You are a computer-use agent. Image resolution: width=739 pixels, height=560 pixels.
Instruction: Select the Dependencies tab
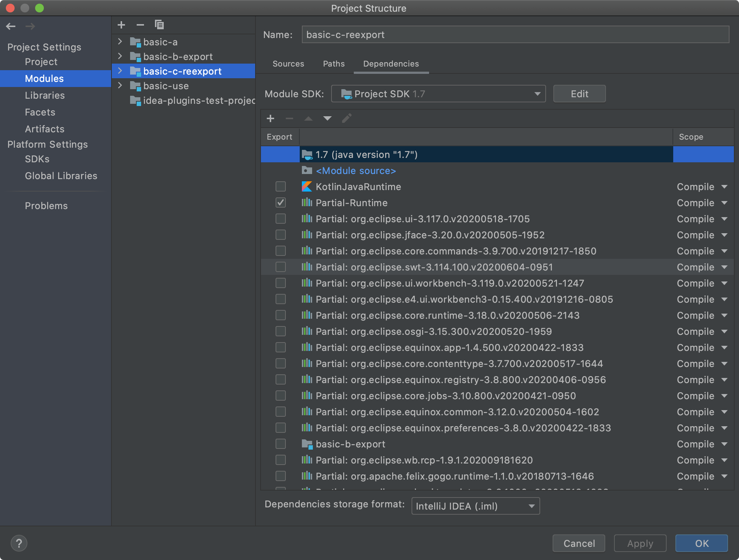coord(391,64)
